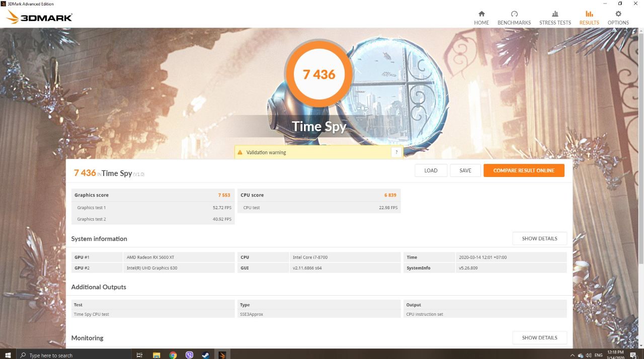Show hidden system tray icons

(x=573, y=355)
